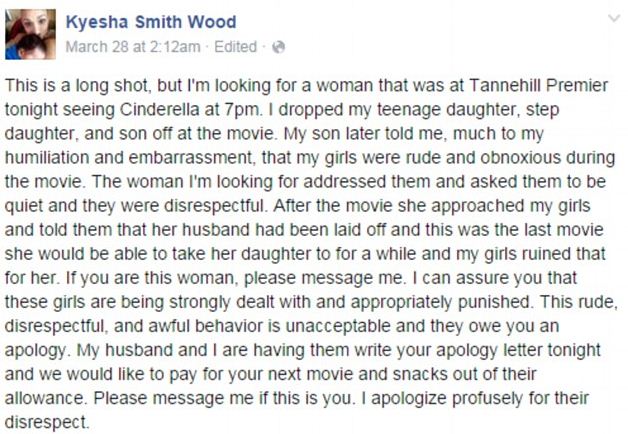Open the March 28 at 2:12am timestamp

coord(133,47)
